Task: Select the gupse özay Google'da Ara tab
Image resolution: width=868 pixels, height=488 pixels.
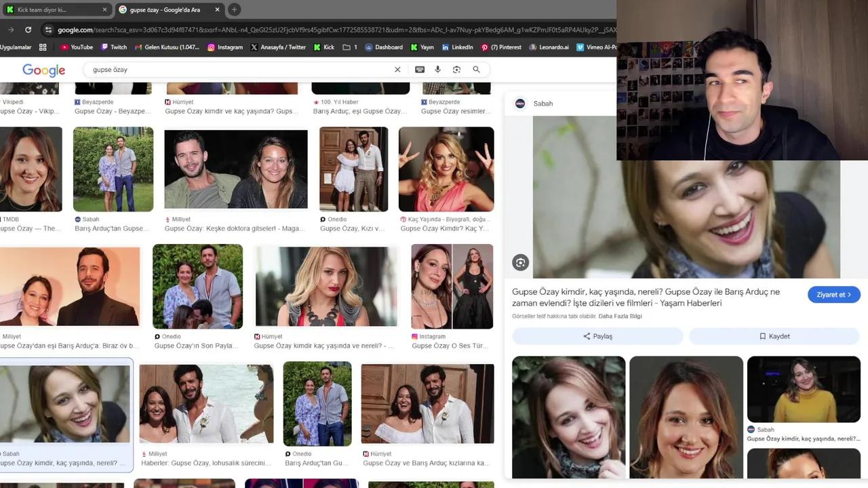Action: [x=168, y=9]
